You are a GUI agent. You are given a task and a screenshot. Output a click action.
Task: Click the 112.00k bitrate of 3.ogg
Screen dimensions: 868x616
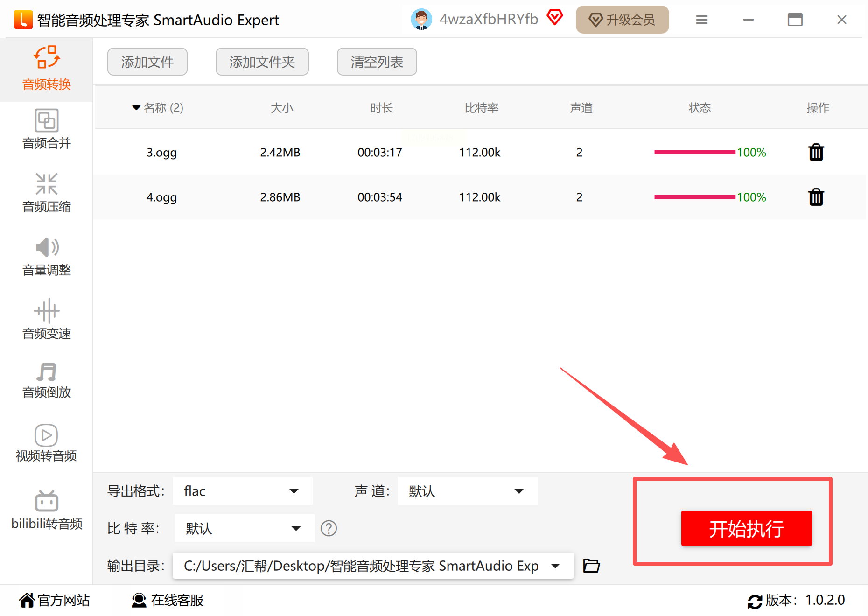click(x=480, y=153)
